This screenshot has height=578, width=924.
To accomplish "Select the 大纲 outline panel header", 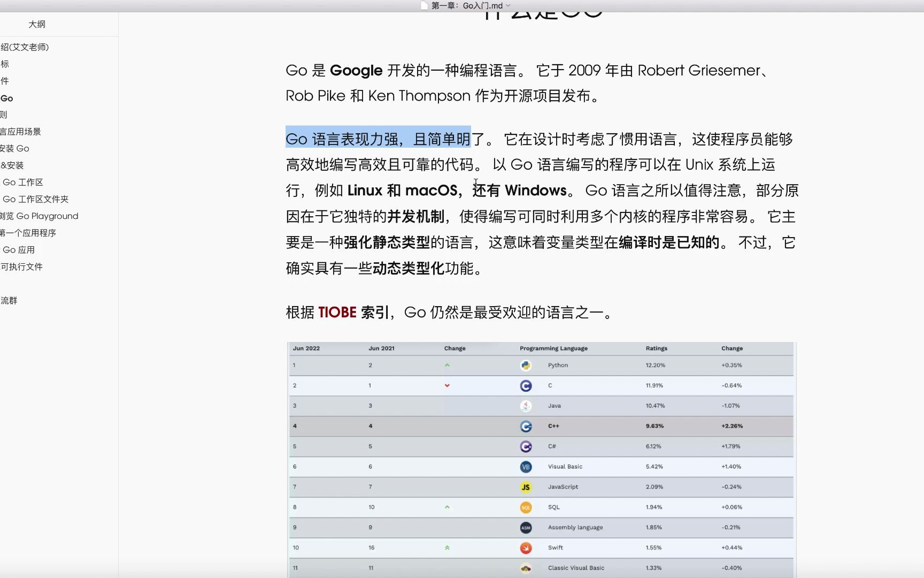I will [x=37, y=24].
